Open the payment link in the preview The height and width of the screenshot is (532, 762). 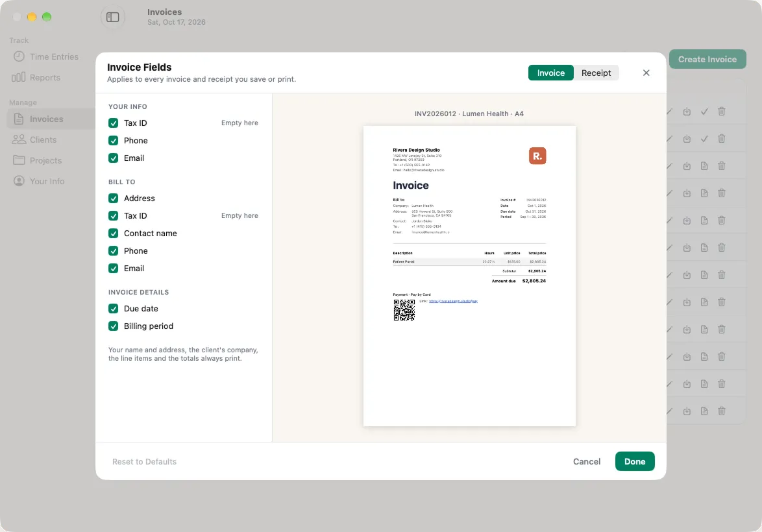(453, 301)
